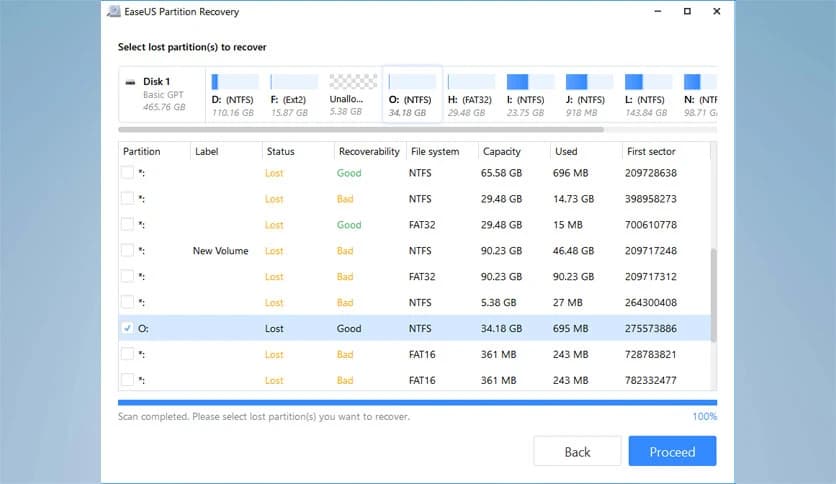
Task: Click first sector value 398958273
Action: [x=650, y=199]
